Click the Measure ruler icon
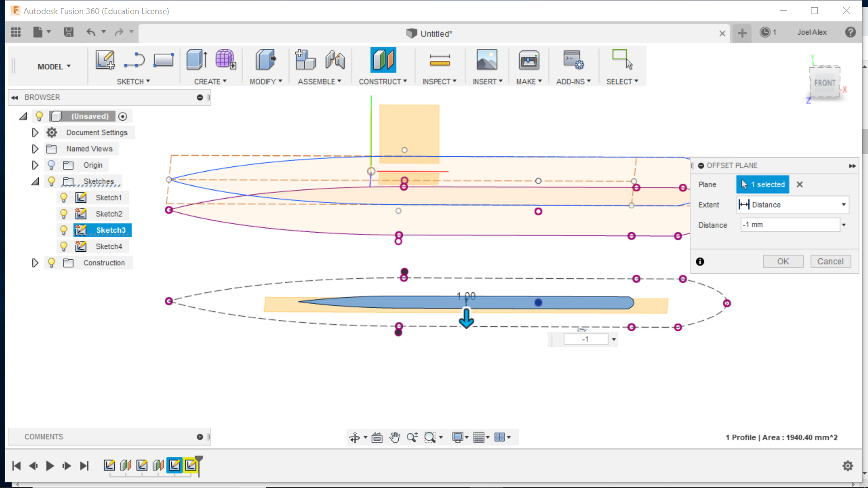 click(439, 61)
